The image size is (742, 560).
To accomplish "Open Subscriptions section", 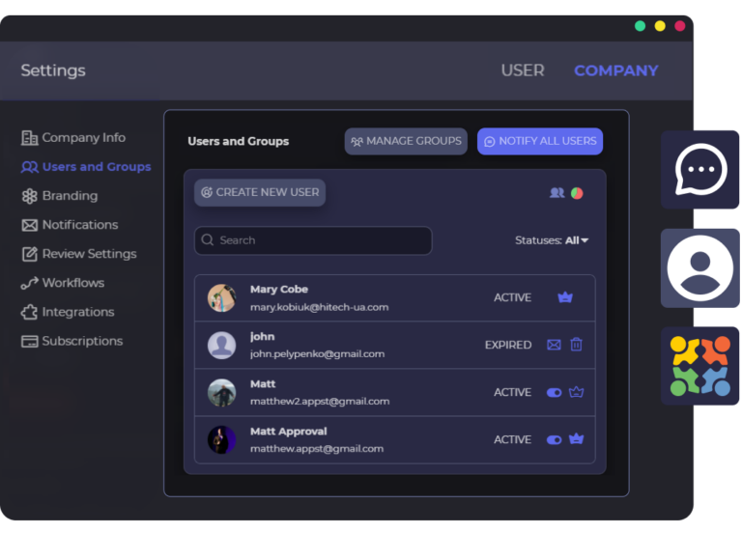I will [71, 341].
